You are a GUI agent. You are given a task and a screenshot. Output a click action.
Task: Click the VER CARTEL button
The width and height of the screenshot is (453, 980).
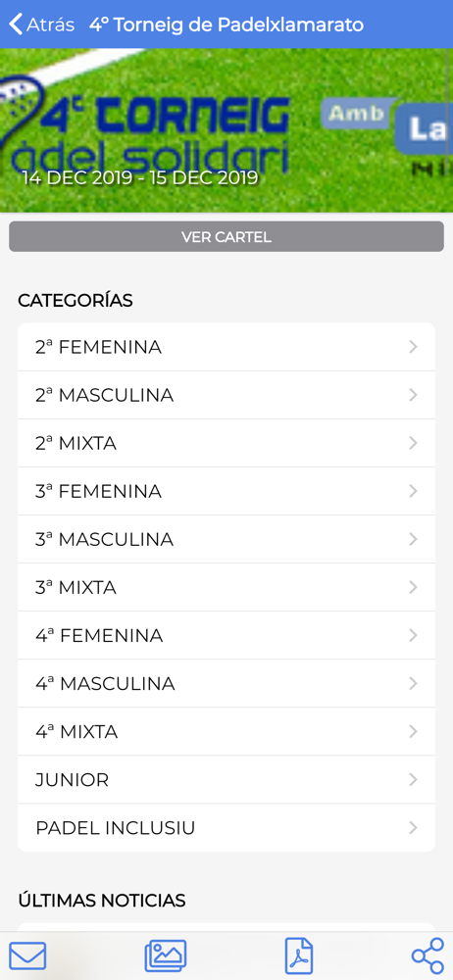(226, 237)
